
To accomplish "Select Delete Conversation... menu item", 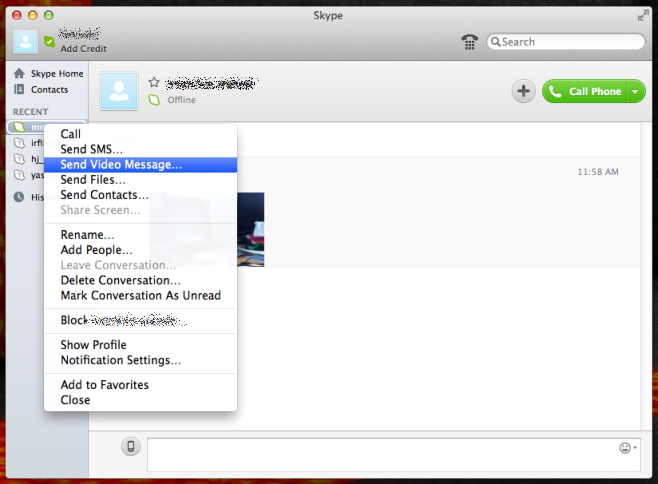I will pos(141,280).
